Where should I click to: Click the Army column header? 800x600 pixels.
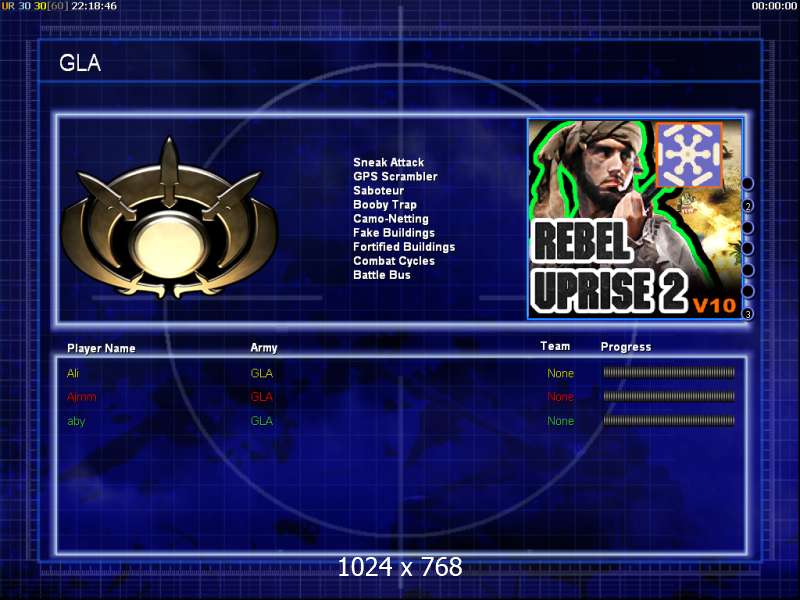[264, 348]
